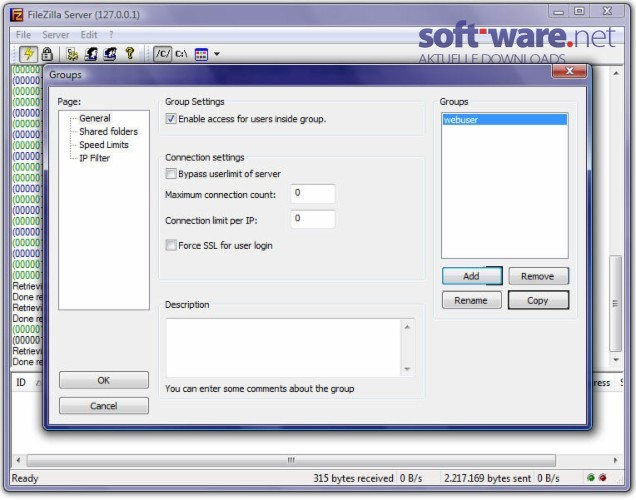The width and height of the screenshot is (636, 500).
Task: Click Description box scroll up arrow
Action: click(407, 327)
